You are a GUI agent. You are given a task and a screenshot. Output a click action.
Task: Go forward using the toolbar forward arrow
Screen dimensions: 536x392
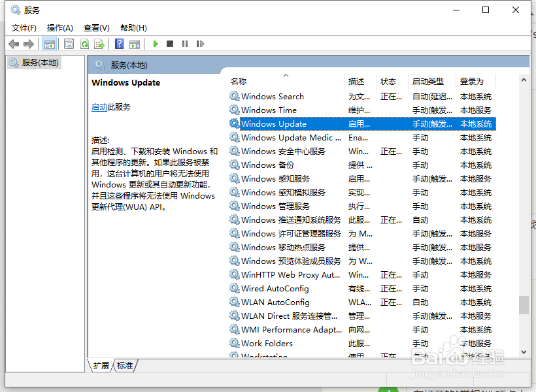point(29,44)
